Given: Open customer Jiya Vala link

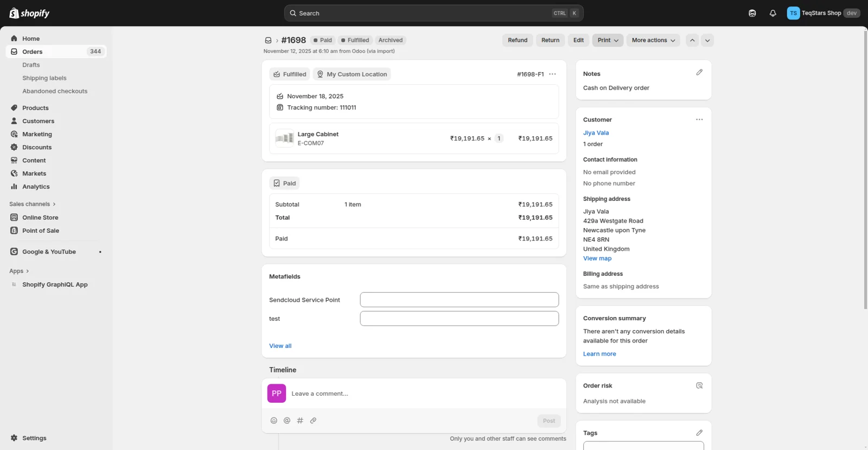Looking at the screenshot, I should 596,132.
